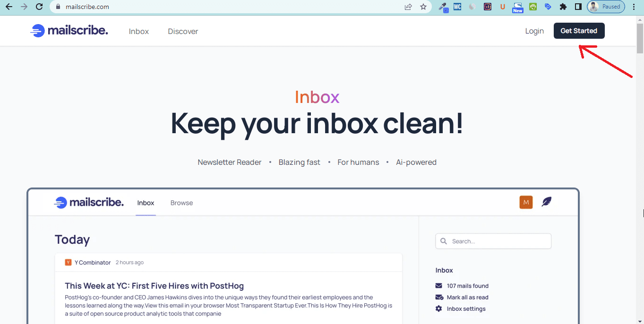The width and height of the screenshot is (644, 324).
Task: Open the Extensions puzzle piece menu
Action: pyautogui.click(x=563, y=7)
